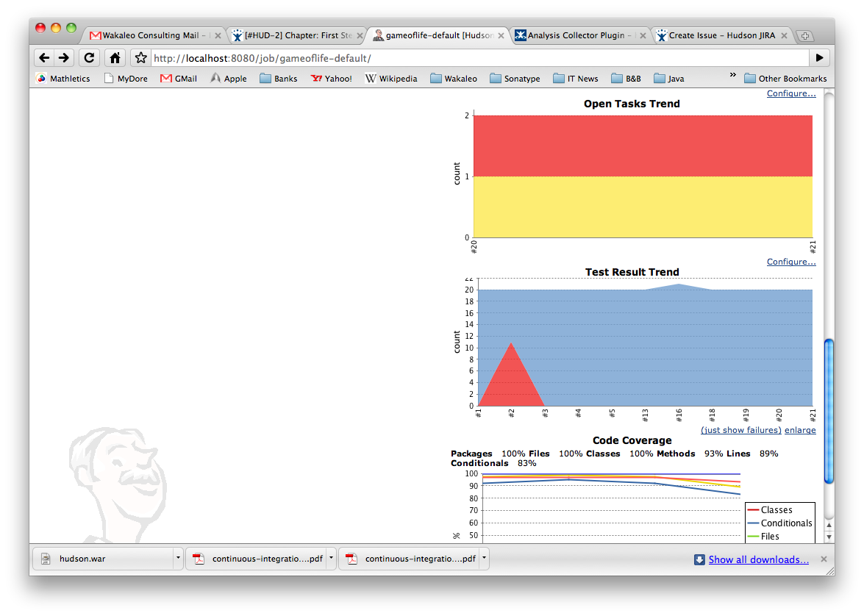The image size is (864, 616).
Task: Click the browser forward arrow button
Action: pos(64,58)
